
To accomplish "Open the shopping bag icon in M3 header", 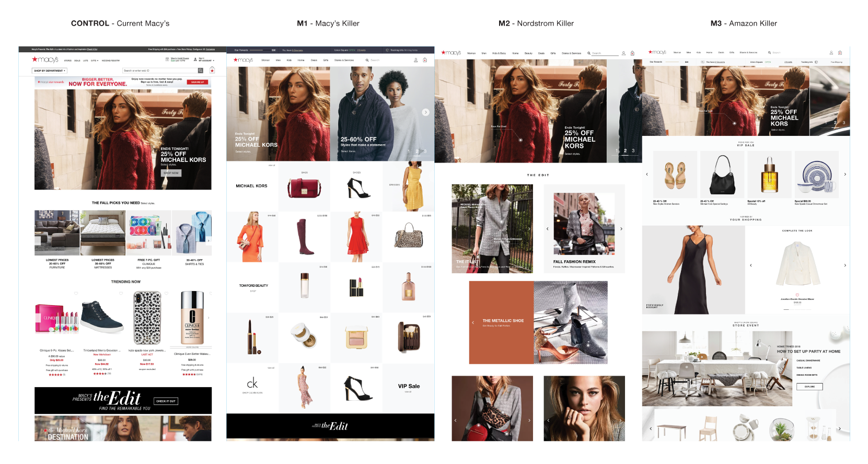I will click(840, 53).
